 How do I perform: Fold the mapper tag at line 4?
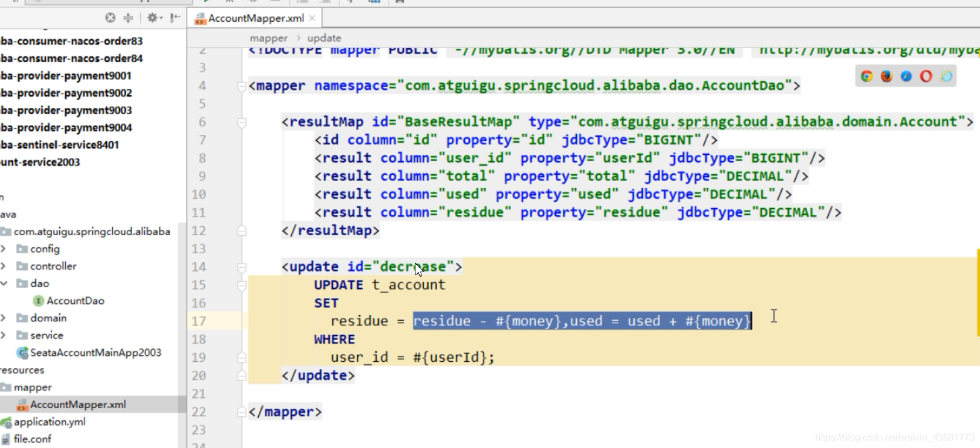pyautogui.click(x=242, y=86)
